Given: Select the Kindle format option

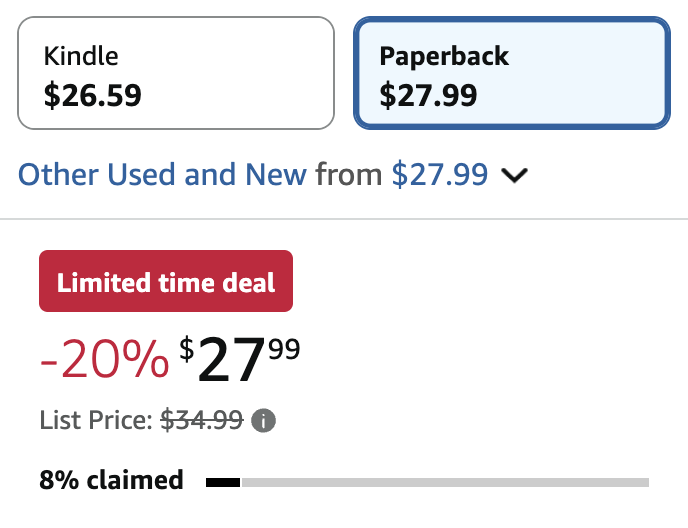Looking at the screenshot, I should point(176,73).
